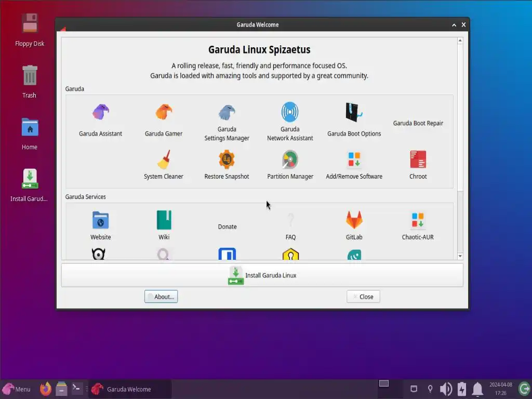Open terminal from the taskbar
Screen dimensions: 532x399
click(x=77, y=388)
